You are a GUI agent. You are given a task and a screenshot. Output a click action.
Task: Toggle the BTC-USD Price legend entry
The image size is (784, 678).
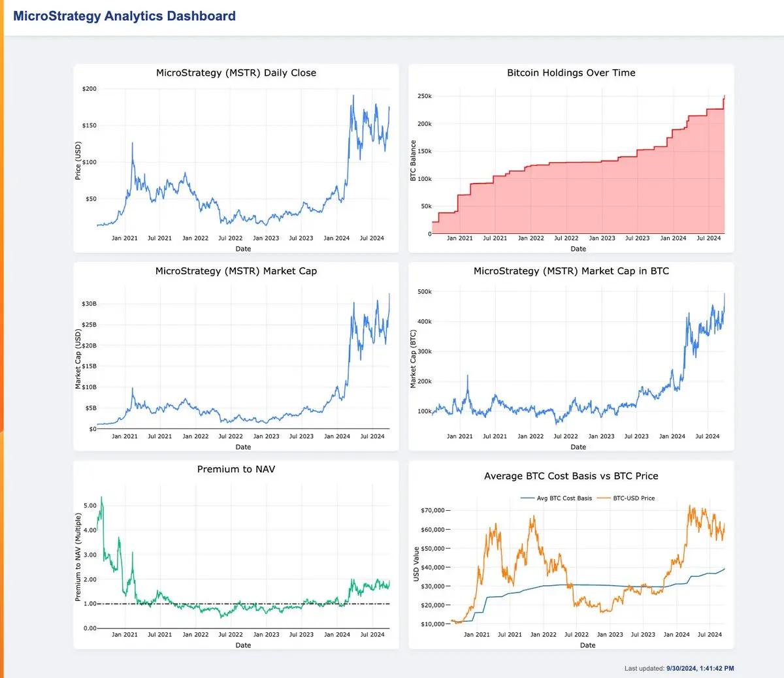click(x=625, y=498)
